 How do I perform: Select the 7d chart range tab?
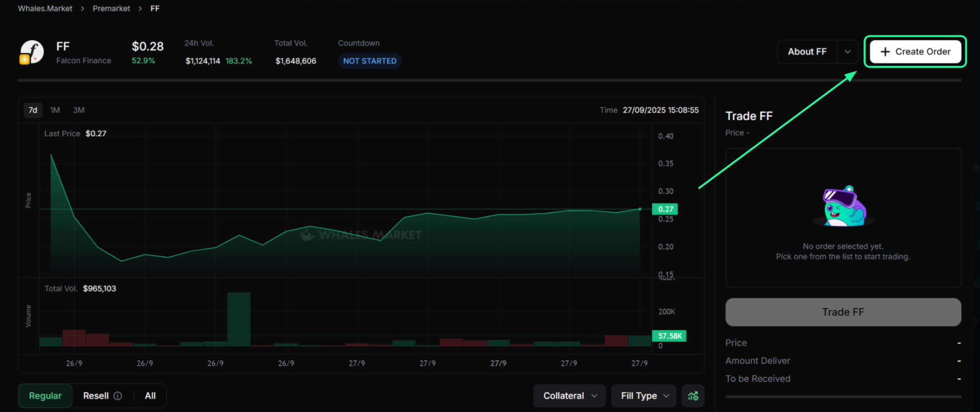pos(33,110)
